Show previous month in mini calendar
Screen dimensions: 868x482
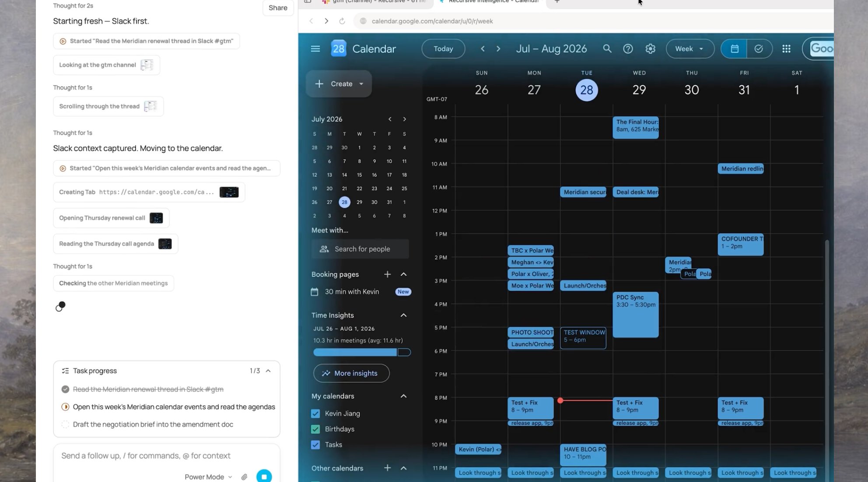click(390, 119)
